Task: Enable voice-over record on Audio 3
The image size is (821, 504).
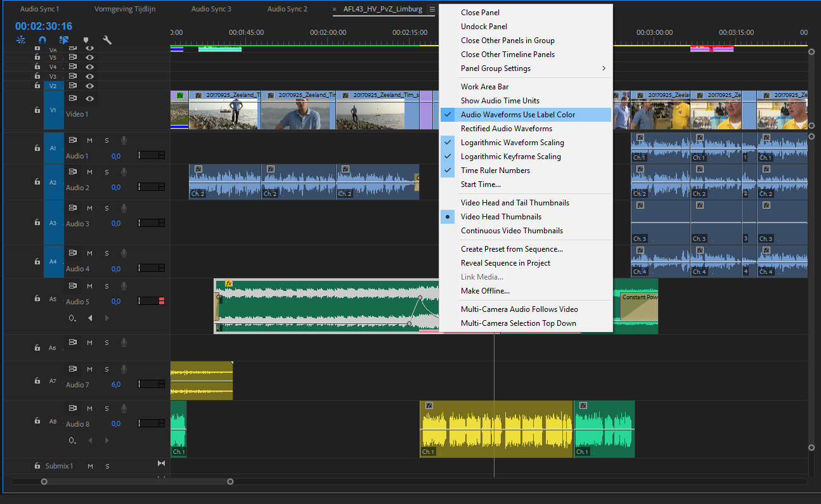Action: click(124, 208)
